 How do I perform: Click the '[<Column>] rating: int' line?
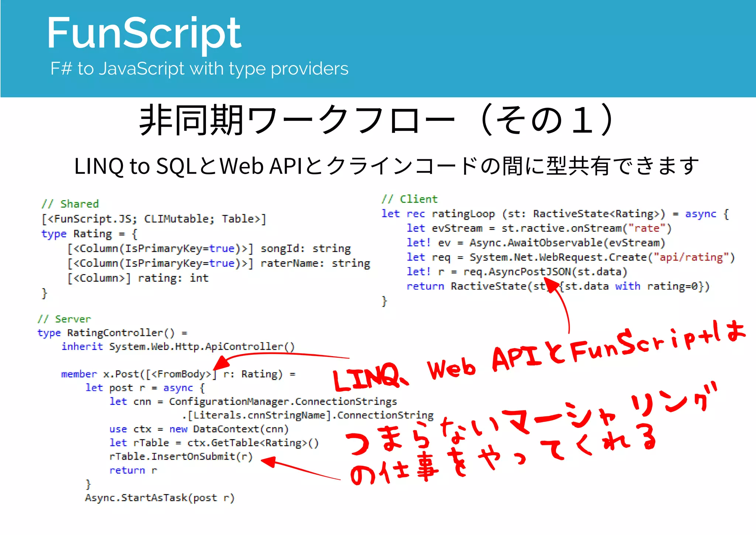138,278
